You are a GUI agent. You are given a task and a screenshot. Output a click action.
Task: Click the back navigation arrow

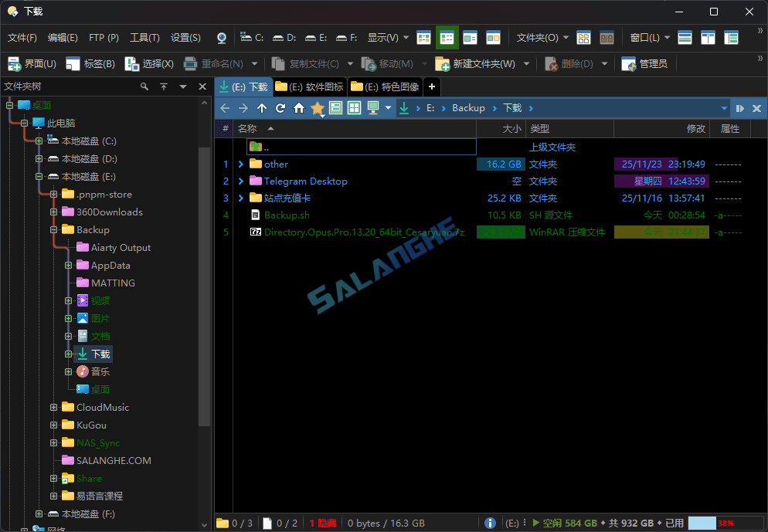point(225,108)
